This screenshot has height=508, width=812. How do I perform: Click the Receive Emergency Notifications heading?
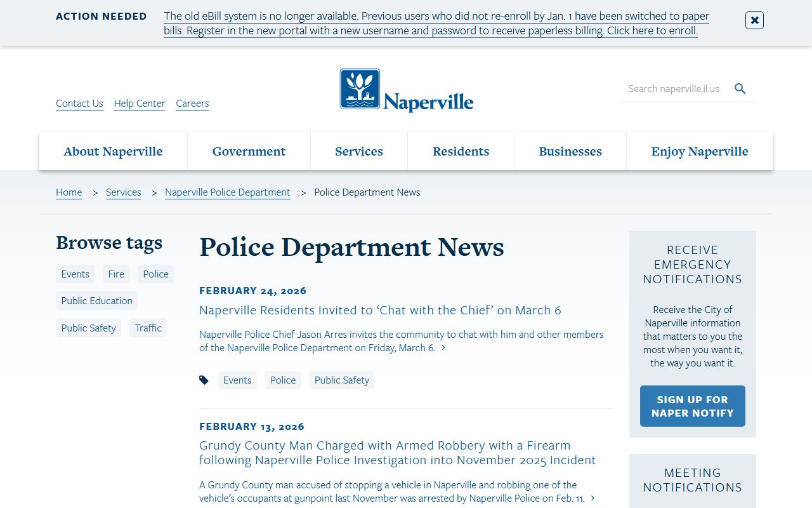pos(693,264)
